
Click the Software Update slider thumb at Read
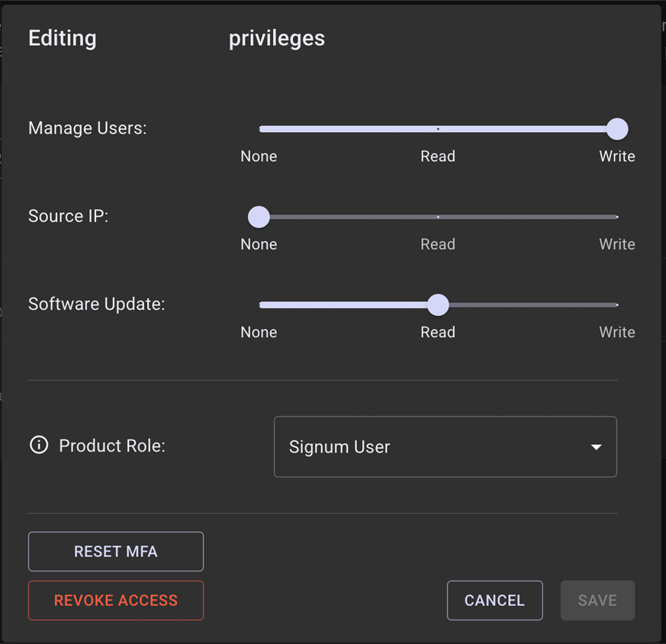tap(438, 305)
